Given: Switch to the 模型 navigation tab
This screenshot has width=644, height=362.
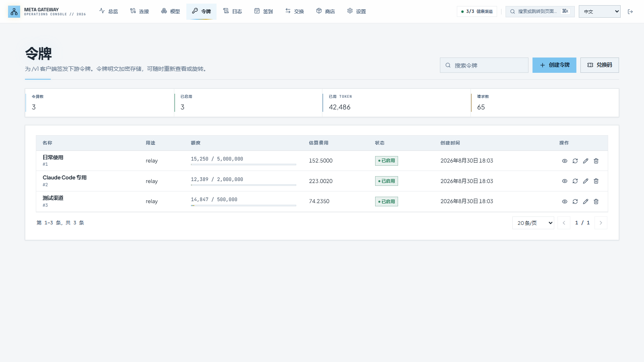Looking at the screenshot, I should point(170,11).
